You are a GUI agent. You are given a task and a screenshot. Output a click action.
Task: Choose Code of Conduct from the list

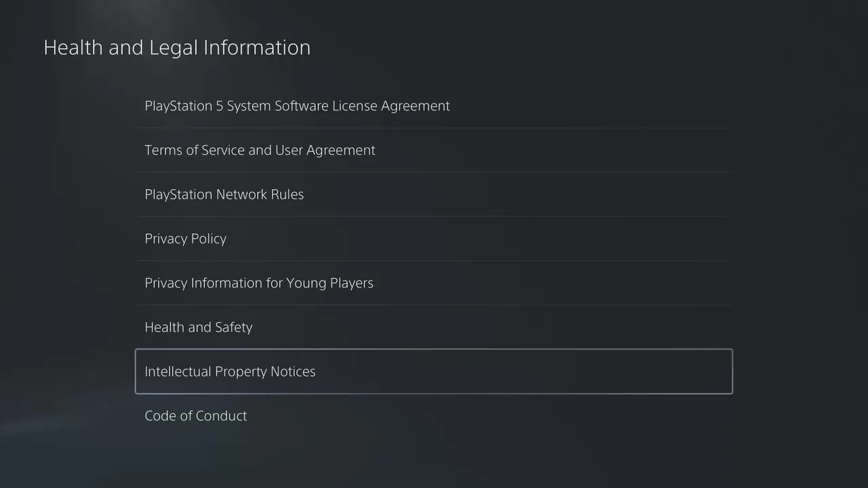pyautogui.click(x=434, y=415)
